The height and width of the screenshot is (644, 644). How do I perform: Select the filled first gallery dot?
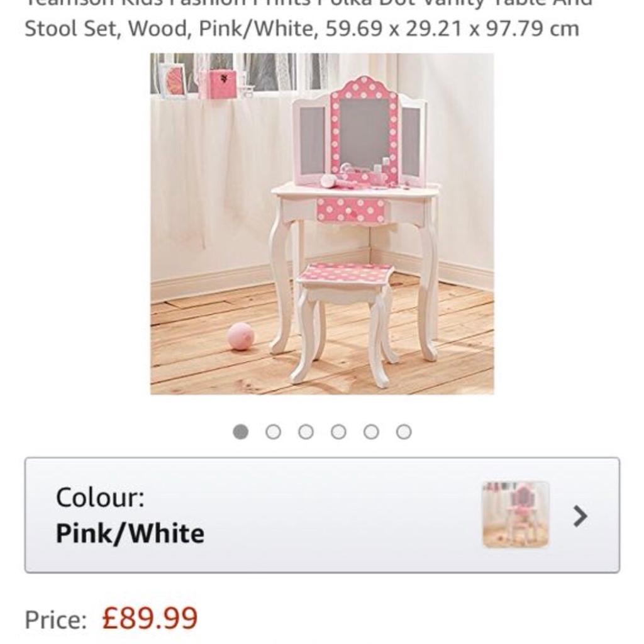(241, 431)
